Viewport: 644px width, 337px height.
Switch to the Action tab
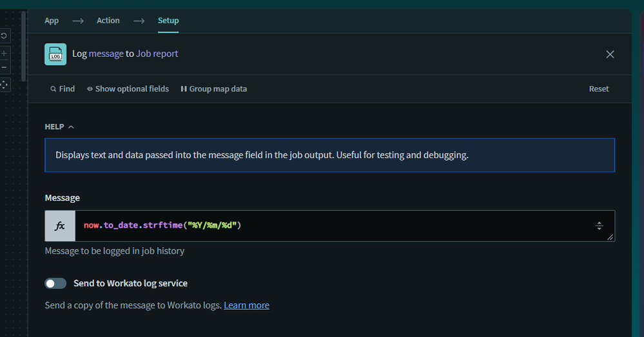tap(108, 21)
